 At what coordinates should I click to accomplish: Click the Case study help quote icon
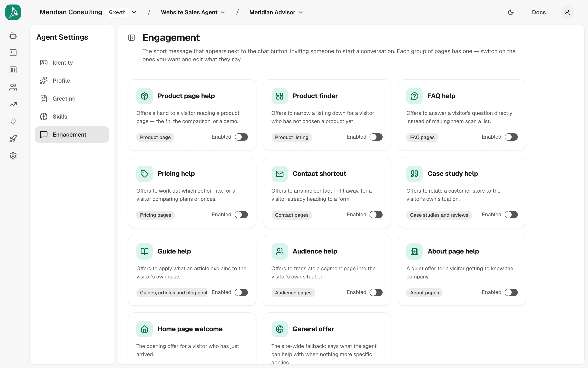tap(414, 174)
